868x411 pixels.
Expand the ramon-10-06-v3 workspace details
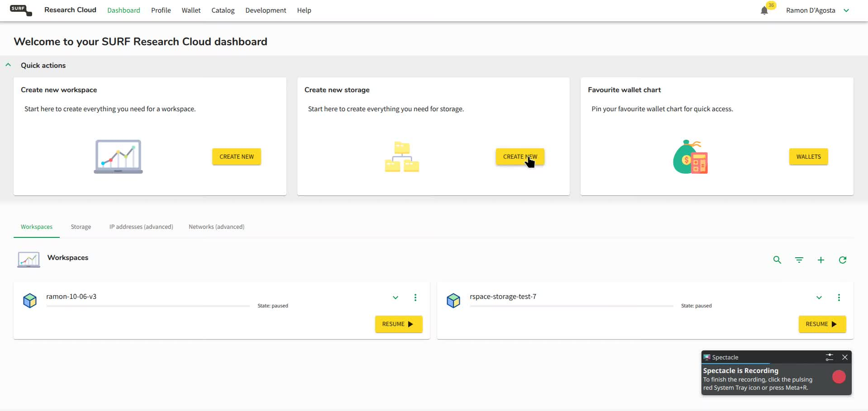396,298
